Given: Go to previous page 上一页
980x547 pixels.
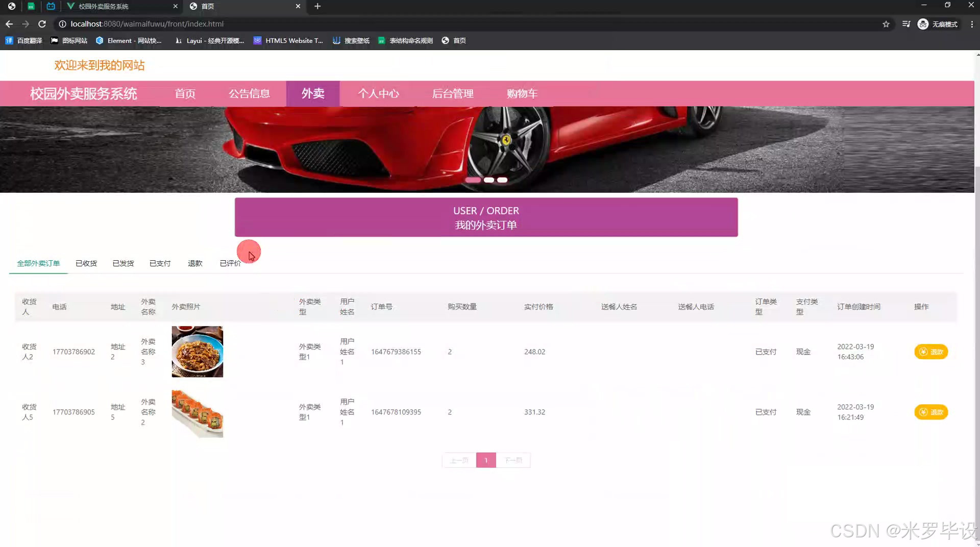Looking at the screenshot, I should pyautogui.click(x=459, y=460).
